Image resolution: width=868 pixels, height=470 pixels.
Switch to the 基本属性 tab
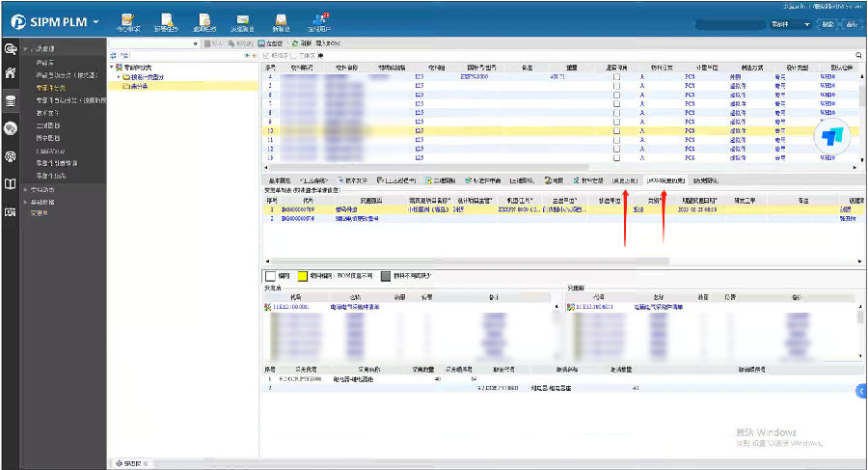coord(280,180)
